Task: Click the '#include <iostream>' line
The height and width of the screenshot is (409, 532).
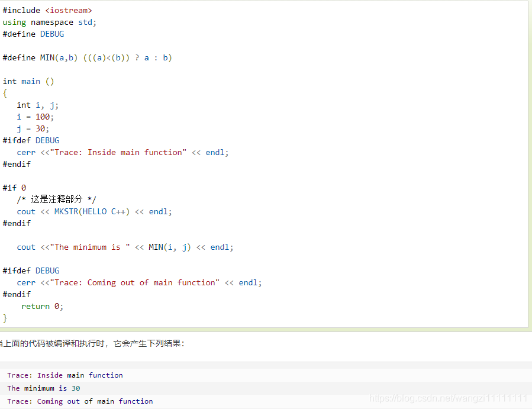Action: (47, 11)
